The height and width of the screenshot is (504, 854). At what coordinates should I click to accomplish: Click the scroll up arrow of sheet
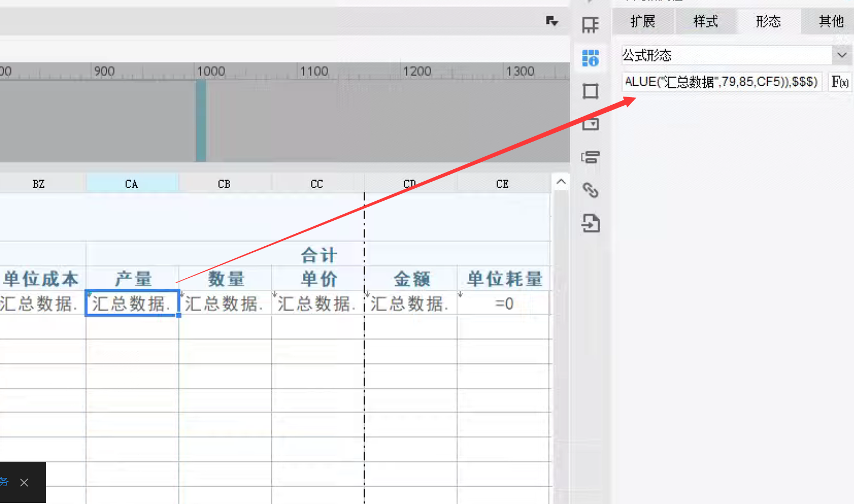(561, 182)
